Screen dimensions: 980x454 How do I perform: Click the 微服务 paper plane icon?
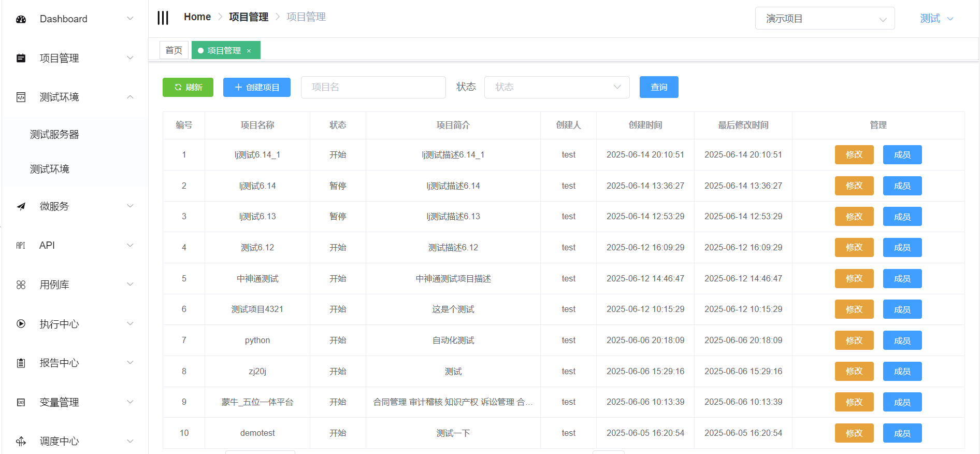[21, 206]
